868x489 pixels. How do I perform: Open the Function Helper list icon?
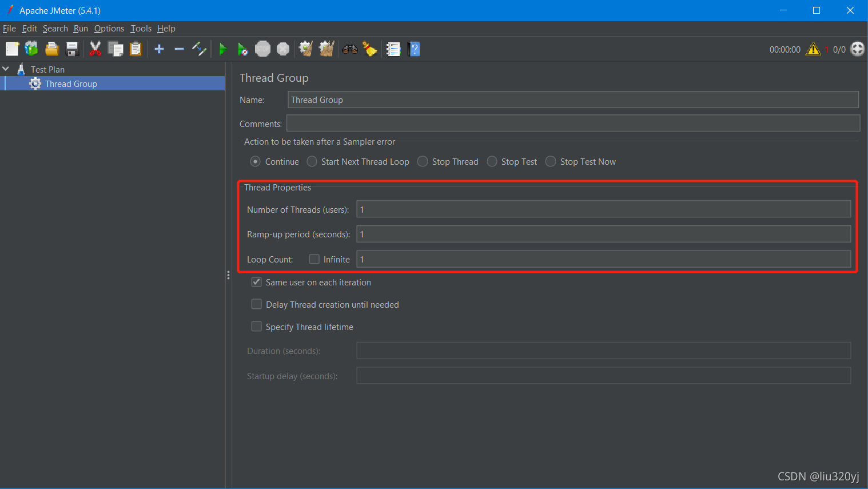point(393,49)
